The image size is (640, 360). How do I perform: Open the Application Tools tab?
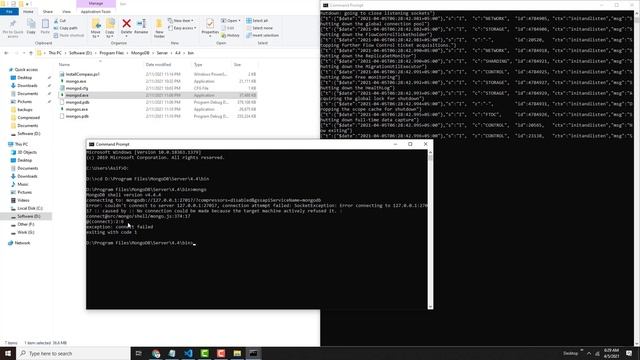pos(96,12)
